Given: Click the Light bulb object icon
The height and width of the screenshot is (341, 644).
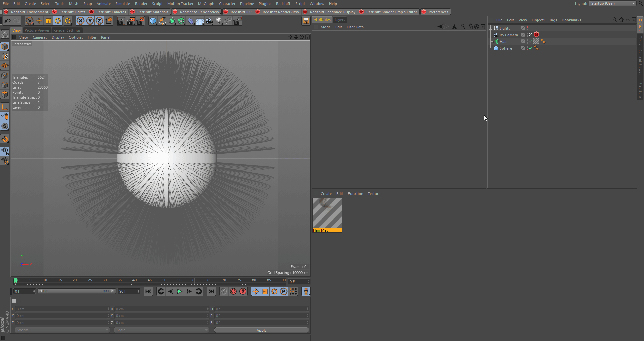Looking at the screenshot, I should point(219,21).
